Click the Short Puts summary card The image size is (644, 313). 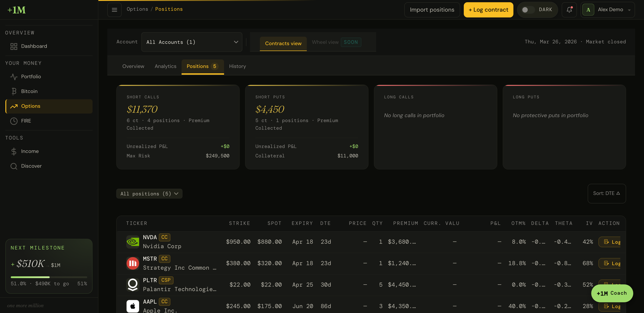click(x=307, y=127)
